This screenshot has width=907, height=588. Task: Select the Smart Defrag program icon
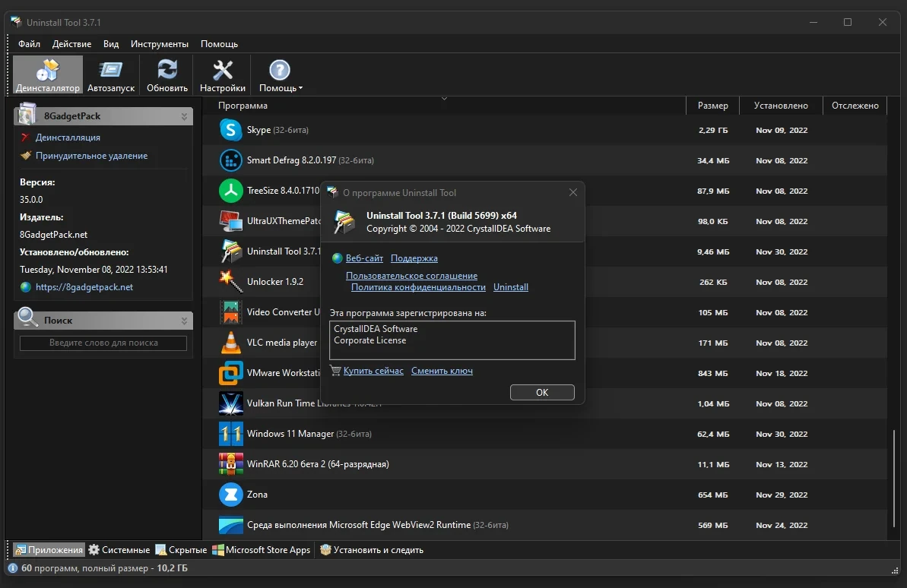[x=231, y=160]
